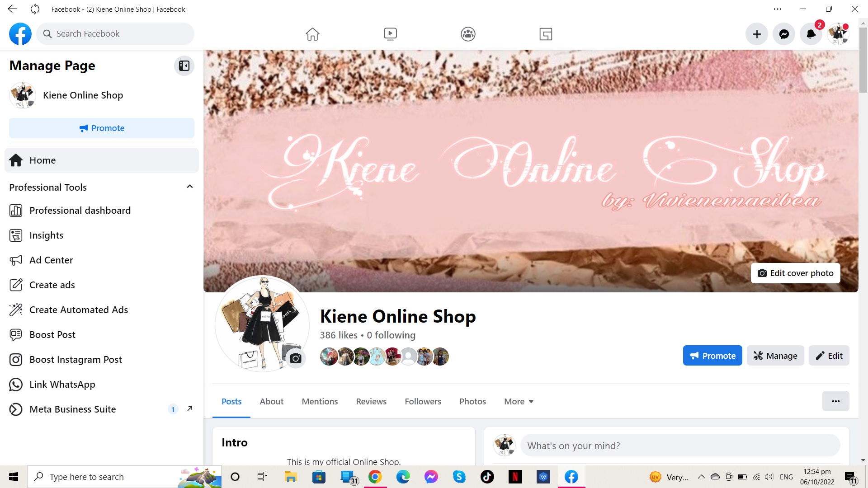Open the notifications bell
Viewport: 868px width, 488px height.
point(811,34)
